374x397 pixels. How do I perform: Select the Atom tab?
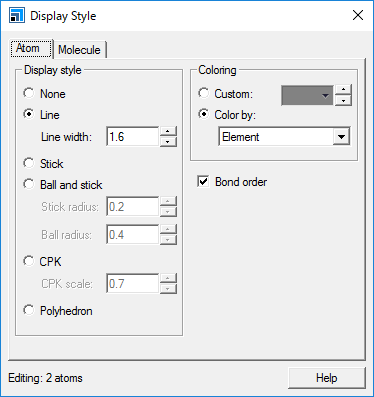click(31, 48)
